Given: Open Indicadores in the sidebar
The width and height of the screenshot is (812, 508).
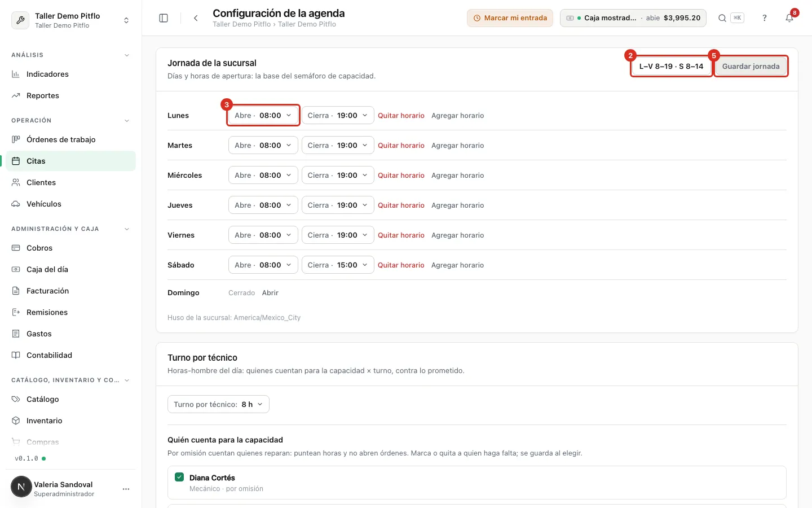Looking at the screenshot, I should 71,74.
